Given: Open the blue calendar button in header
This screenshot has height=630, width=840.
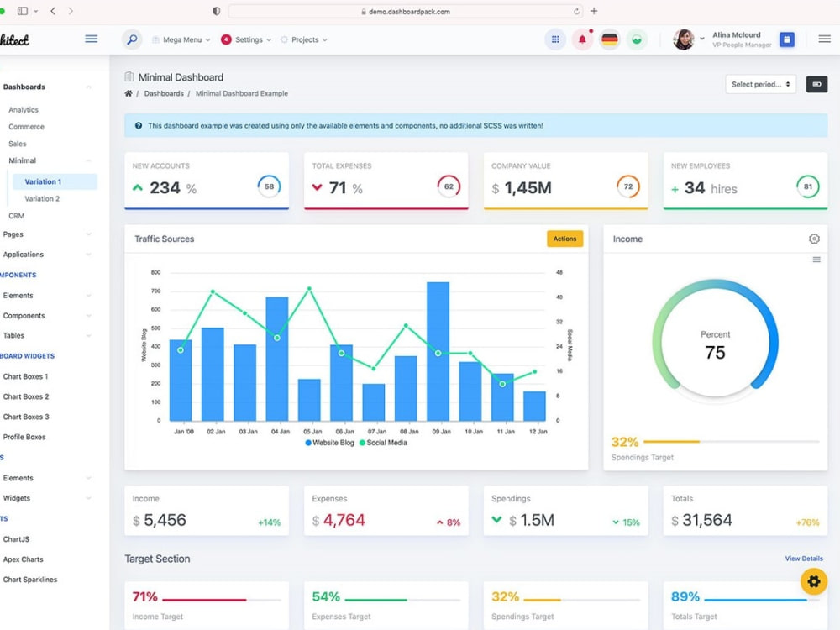Looking at the screenshot, I should click(786, 39).
